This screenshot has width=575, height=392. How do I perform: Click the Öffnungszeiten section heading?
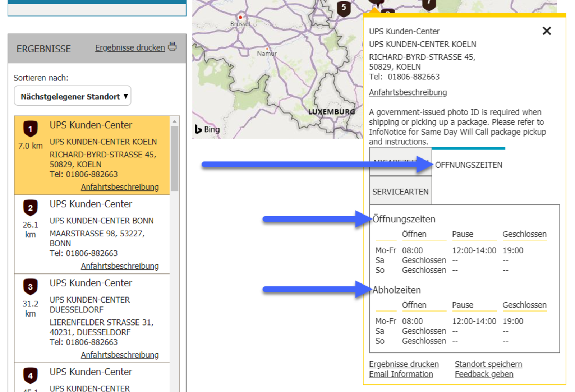point(404,219)
